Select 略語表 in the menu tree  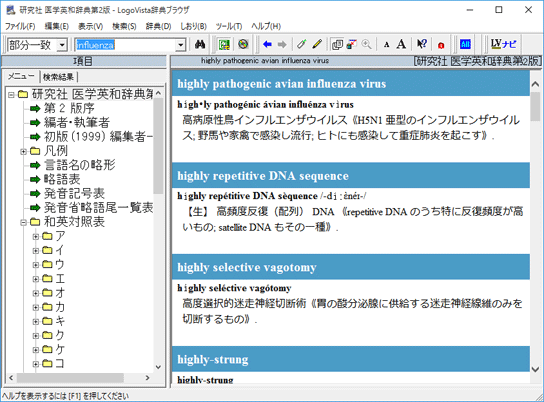pos(62,179)
